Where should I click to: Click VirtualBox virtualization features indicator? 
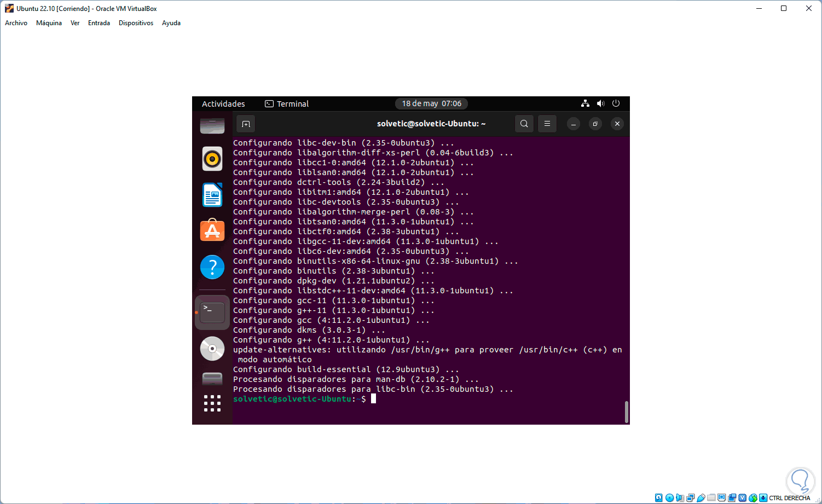click(x=743, y=498)
